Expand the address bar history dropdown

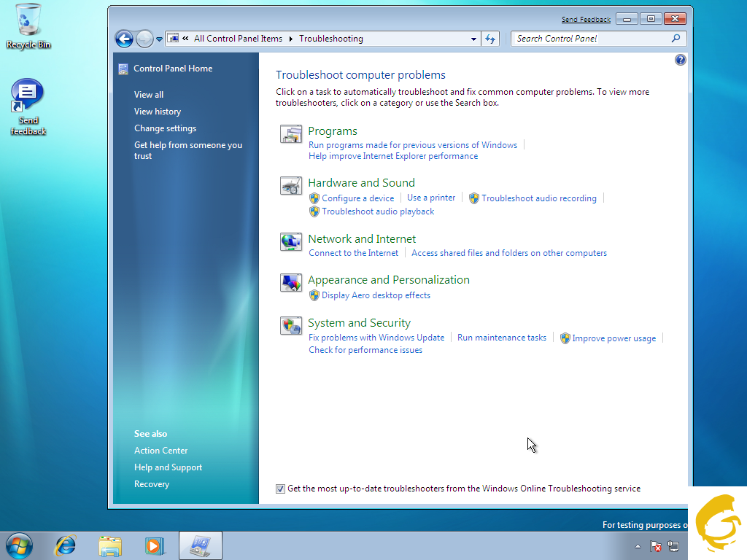(473, 39)
